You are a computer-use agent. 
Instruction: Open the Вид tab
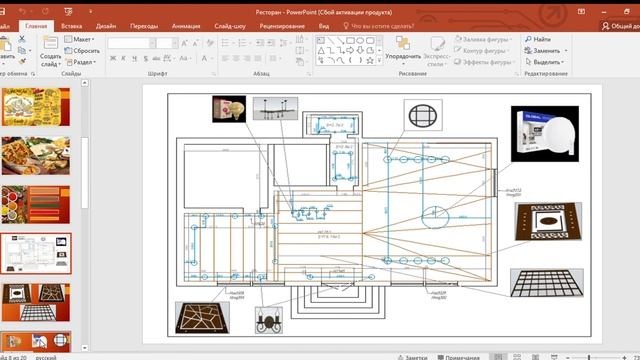[x=324, y=26]
